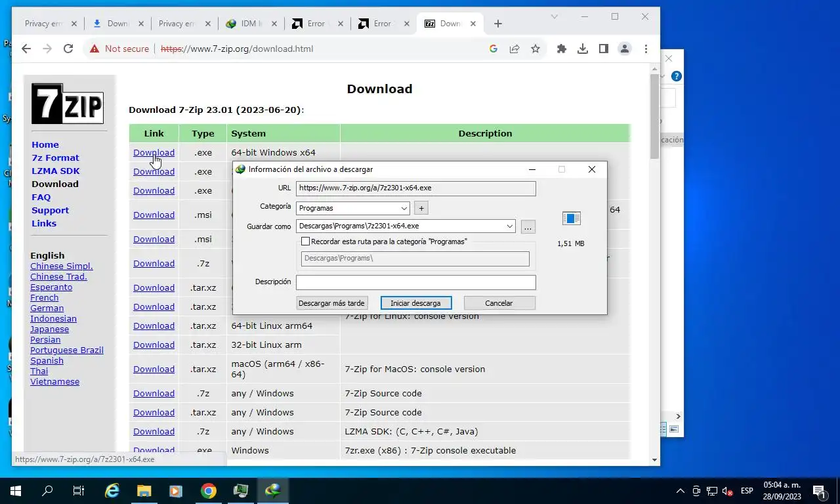The height and width of the screenshot is (504, 840).
Task: Share this page via the share icon
Action: 514,49
